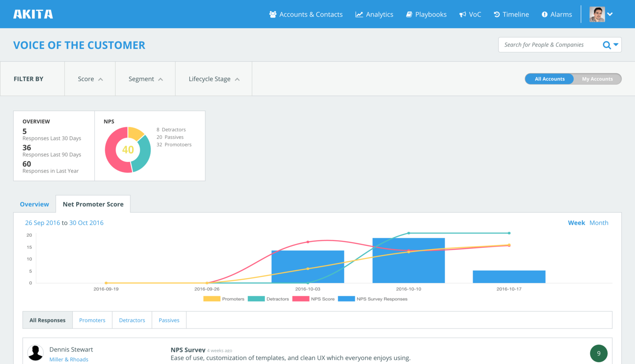Click the Analytics chart icon
Image resolution: width=635 pixels, height=364 pixels.
[x=359, y=14]
